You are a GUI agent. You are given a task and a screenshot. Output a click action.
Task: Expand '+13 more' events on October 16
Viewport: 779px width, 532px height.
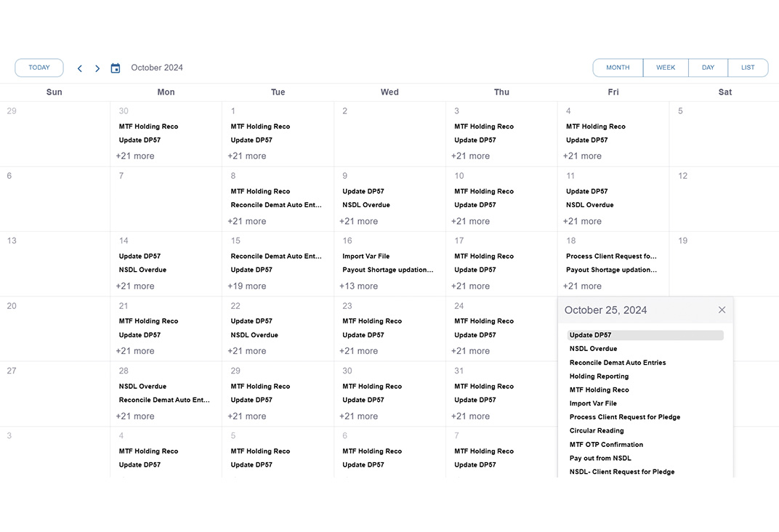coord(359,286)
